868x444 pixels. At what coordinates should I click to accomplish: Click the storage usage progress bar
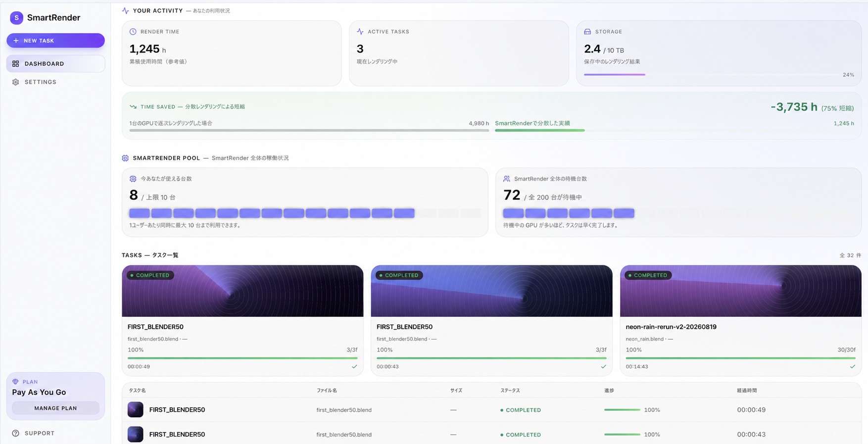click(711, 75)
